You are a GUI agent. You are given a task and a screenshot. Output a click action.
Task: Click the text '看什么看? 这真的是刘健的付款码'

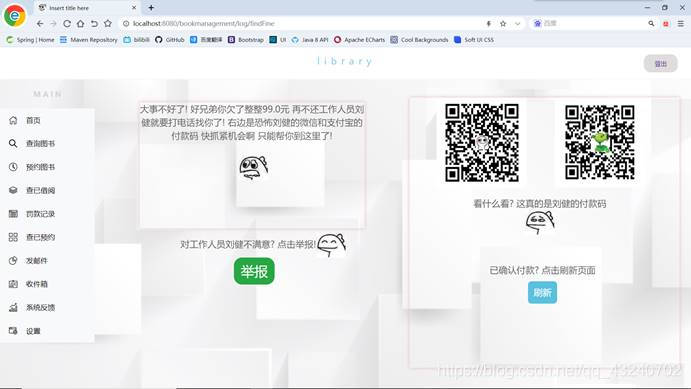(539, 204)
